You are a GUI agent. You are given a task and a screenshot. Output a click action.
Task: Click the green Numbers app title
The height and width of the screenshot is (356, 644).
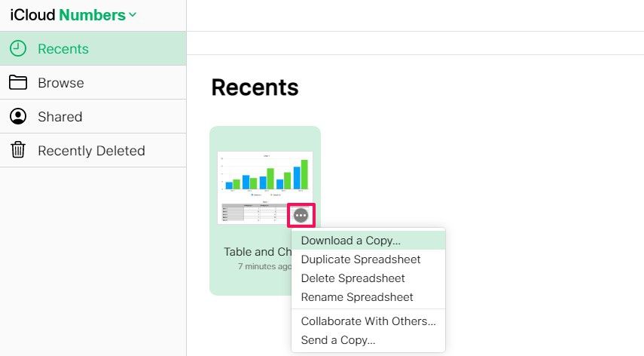pyautogui.click(x=92, y=14)
